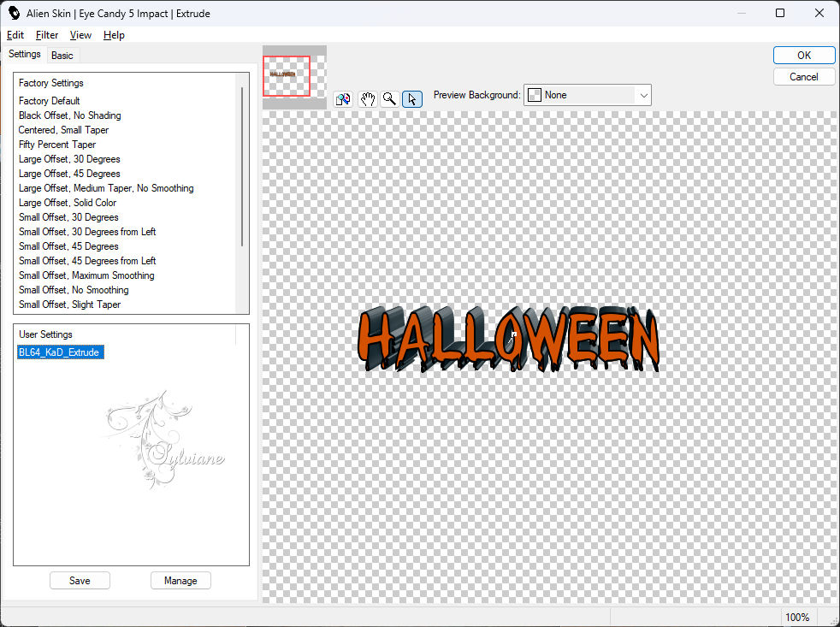Switch to the Settings tab
Viewport: 840px width, 627px height.
tap(24, 54)
